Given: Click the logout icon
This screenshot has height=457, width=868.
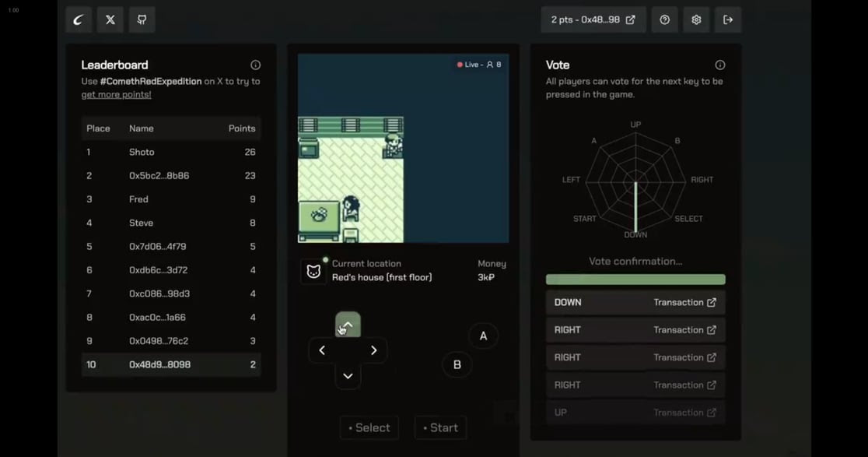Looking at the screenshot, I should click(728, 20).
